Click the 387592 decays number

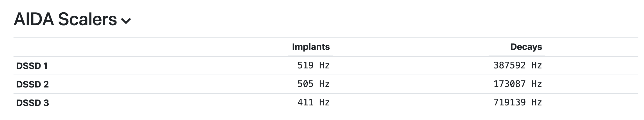pyautogui.click(x=509, y=65)
